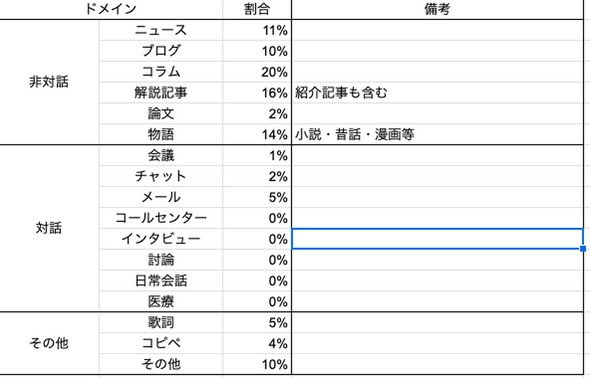Select the ニュース domain cell
The height and width of the screenshot is (378, 590).
[161, 30]
